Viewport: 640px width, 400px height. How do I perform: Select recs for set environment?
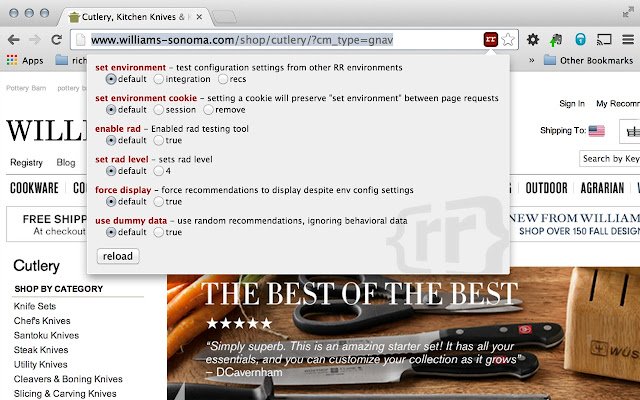pyautogui.click(x=223, y=79)
